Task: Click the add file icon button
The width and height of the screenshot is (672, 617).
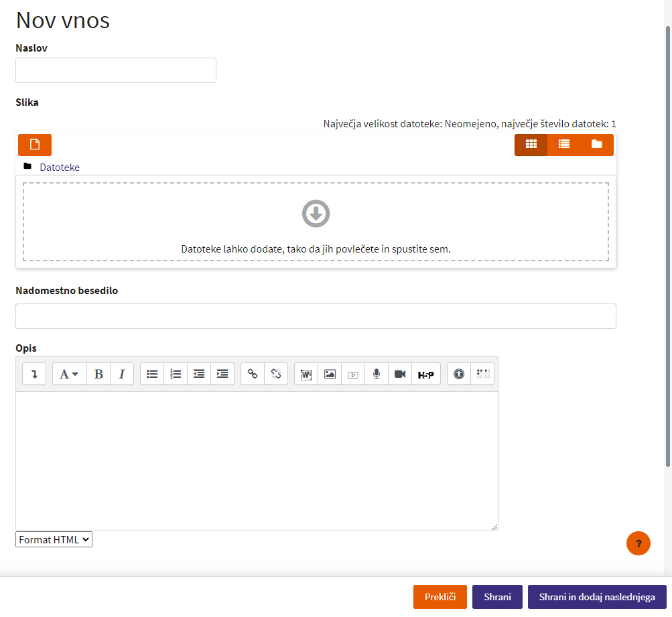Action: pyautogui.click(x=35, y=145)
